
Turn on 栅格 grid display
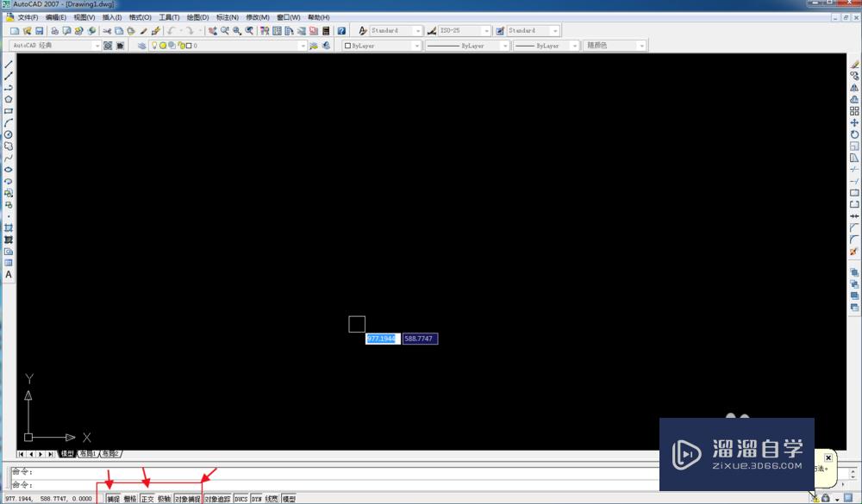pos(130,498)
